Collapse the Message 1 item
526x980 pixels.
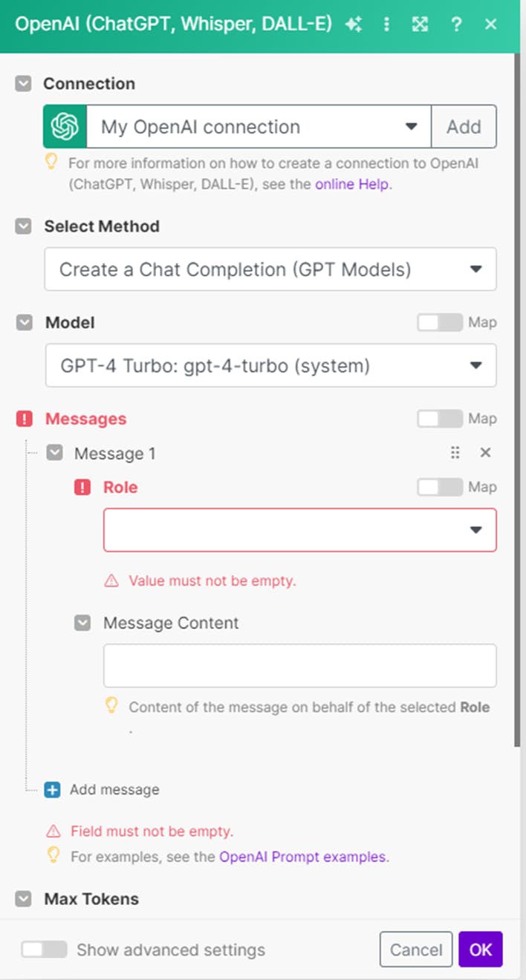pos(54,453)
